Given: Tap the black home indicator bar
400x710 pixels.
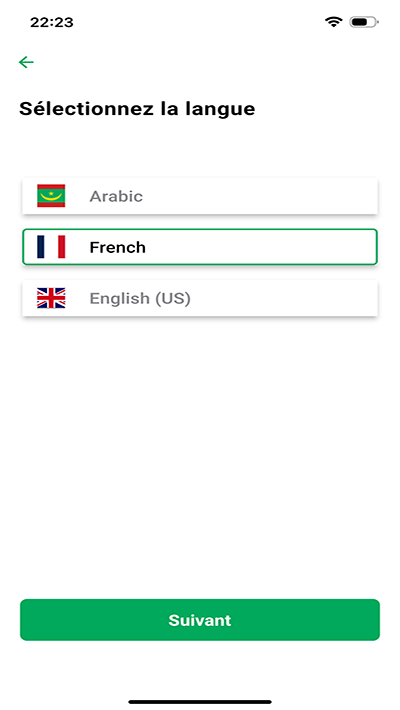Looking at the screenshot, I should click(x=200, y=702).
